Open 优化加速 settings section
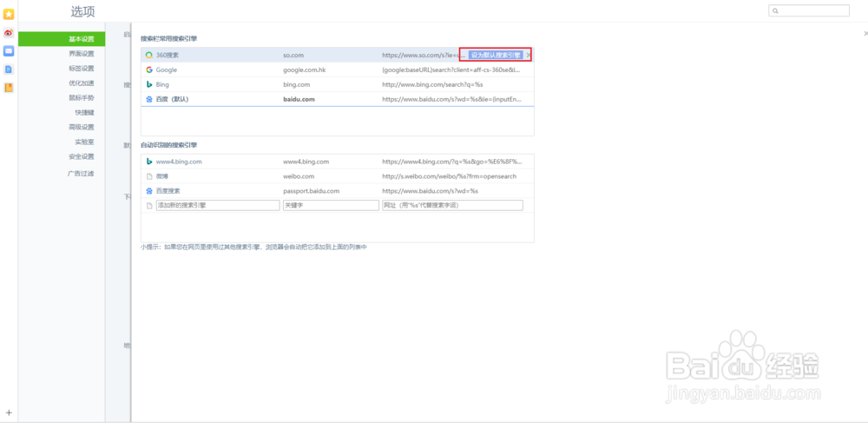The height and width of the screenshot is (423, 868). tap(82, 83)
